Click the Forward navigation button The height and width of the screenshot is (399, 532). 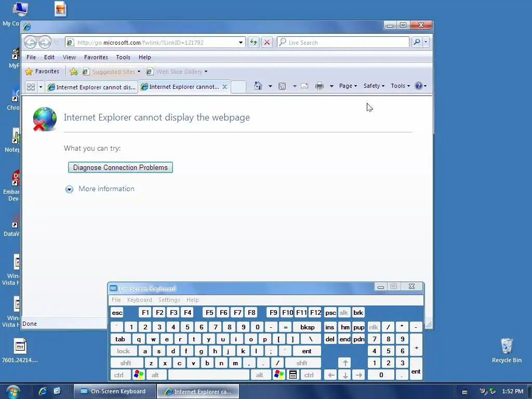45,42
